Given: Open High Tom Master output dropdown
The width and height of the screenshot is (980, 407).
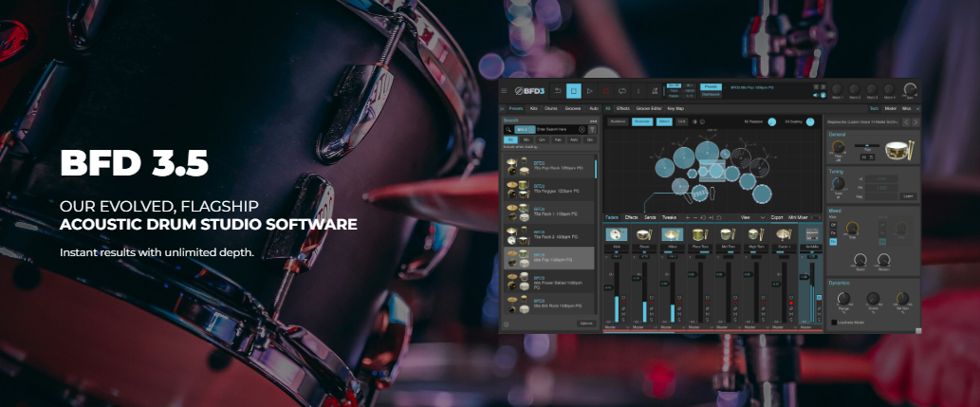Looking at the screenshot, I should click(x=755, y=327).
